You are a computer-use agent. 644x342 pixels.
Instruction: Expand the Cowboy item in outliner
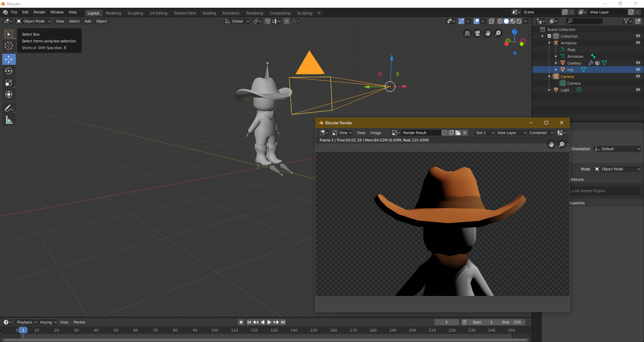click(556, 63)
